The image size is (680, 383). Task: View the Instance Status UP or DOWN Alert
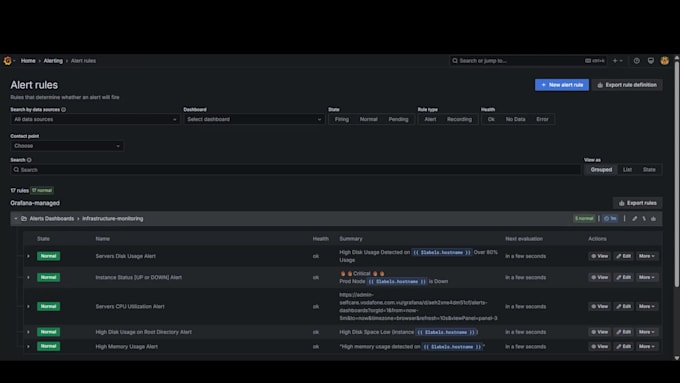pos(600,277)
